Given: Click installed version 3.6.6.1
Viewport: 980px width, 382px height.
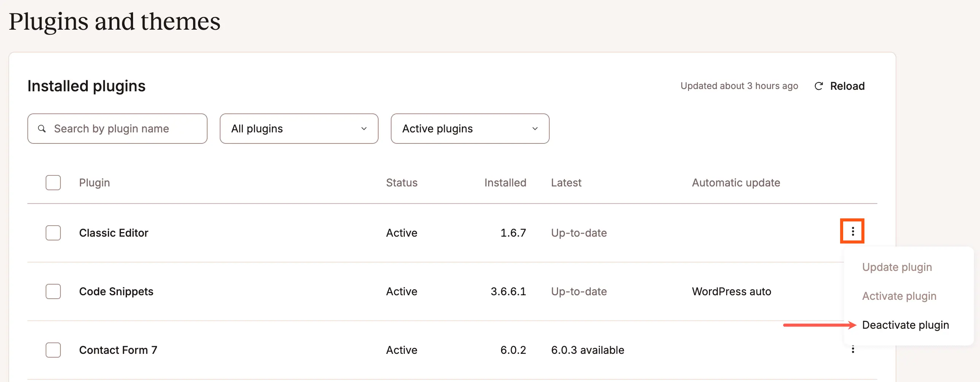Looking at the screenshot, I should coord(508,291).
